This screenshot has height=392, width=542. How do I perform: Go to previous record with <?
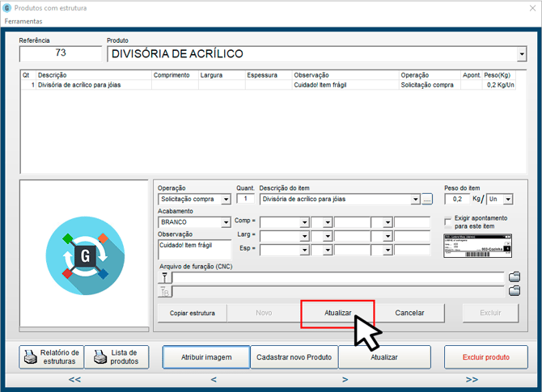coord(214,380)
